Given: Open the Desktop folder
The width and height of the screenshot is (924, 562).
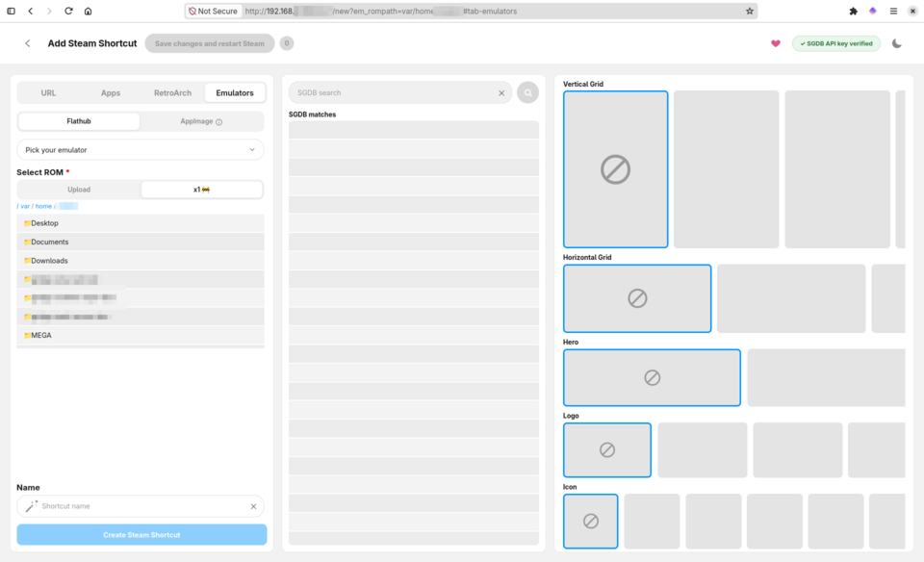Looking at the screenshot, I should 141,223.
